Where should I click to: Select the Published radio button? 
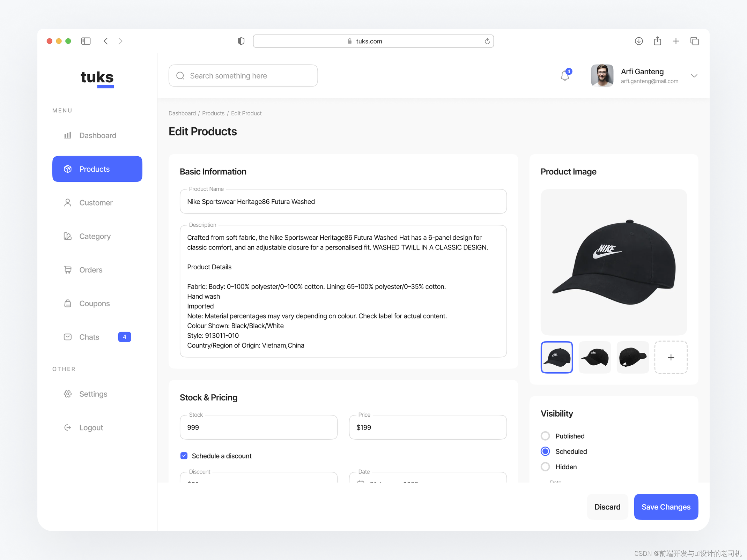[545, 436]
